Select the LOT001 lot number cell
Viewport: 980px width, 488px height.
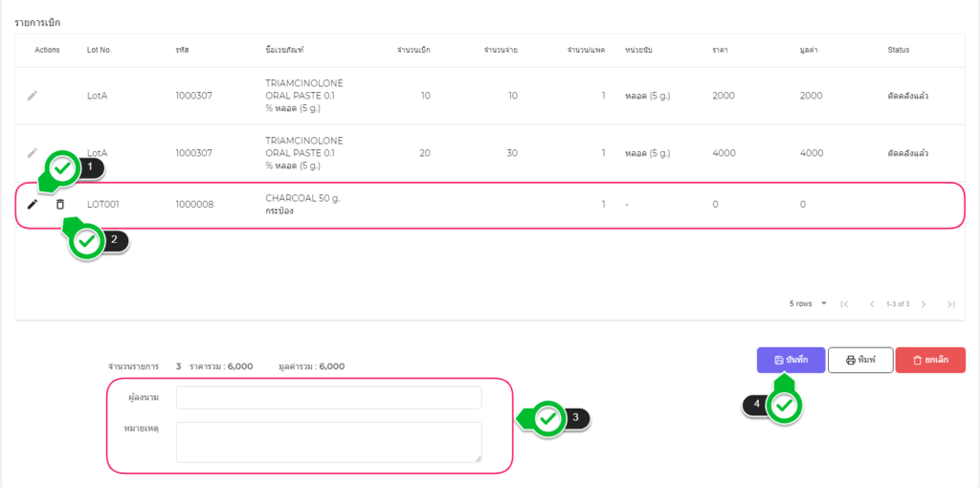102,204
